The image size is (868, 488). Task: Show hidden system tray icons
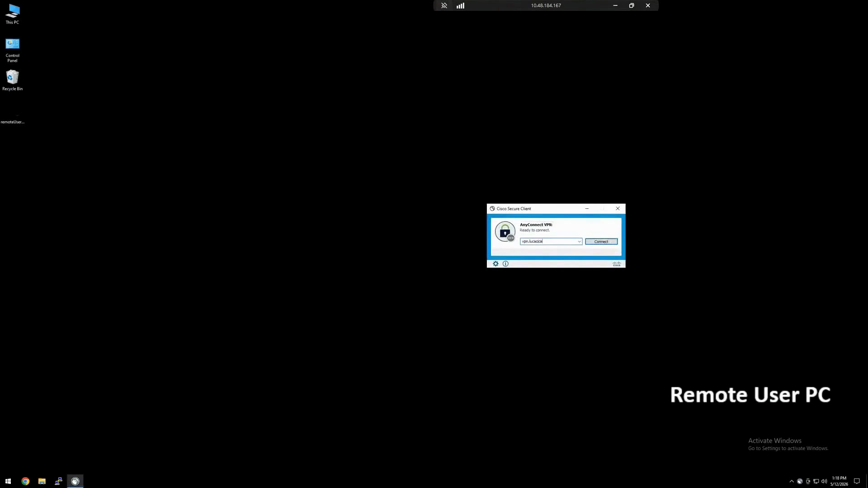click(x=792, y=481)
